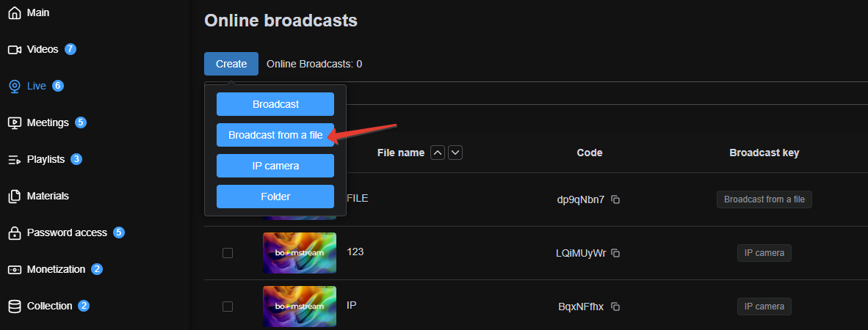
Task: Open the thumbnail of broadcast 123
Action: (x=300, y=252)
